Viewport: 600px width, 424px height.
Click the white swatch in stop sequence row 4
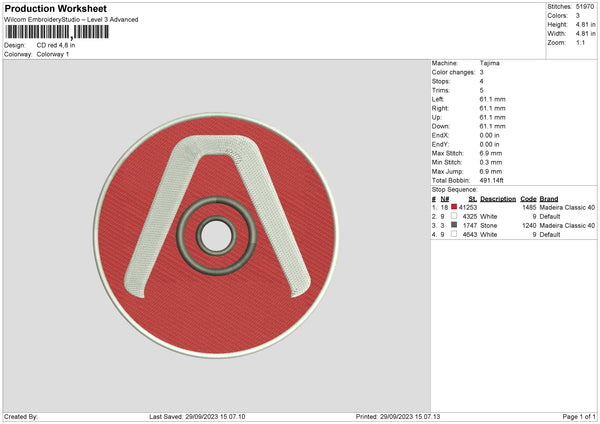[454, 234]
